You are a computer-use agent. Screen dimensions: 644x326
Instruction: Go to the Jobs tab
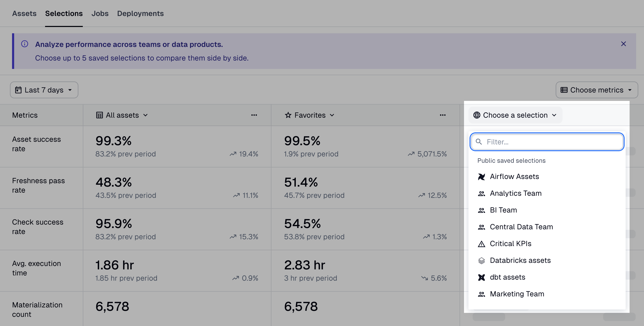tap(100, 13)
